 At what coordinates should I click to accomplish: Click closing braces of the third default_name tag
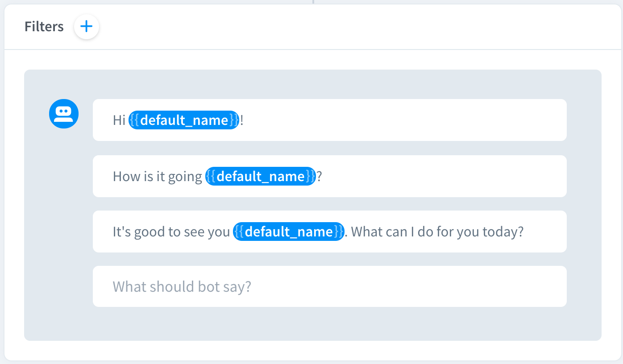tap(339, 232)
